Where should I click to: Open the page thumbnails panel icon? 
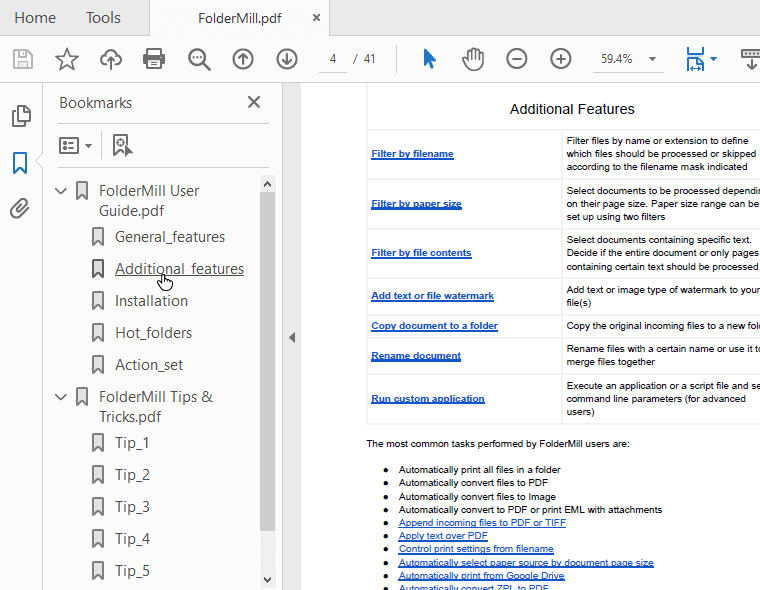[21, 116]
